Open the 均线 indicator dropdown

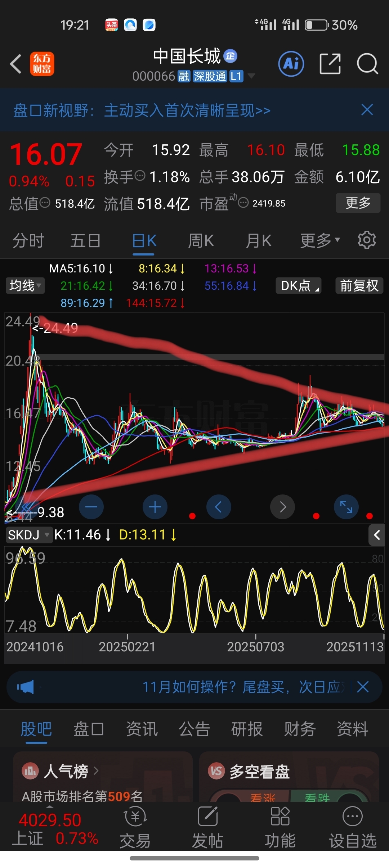click(25, 286)
